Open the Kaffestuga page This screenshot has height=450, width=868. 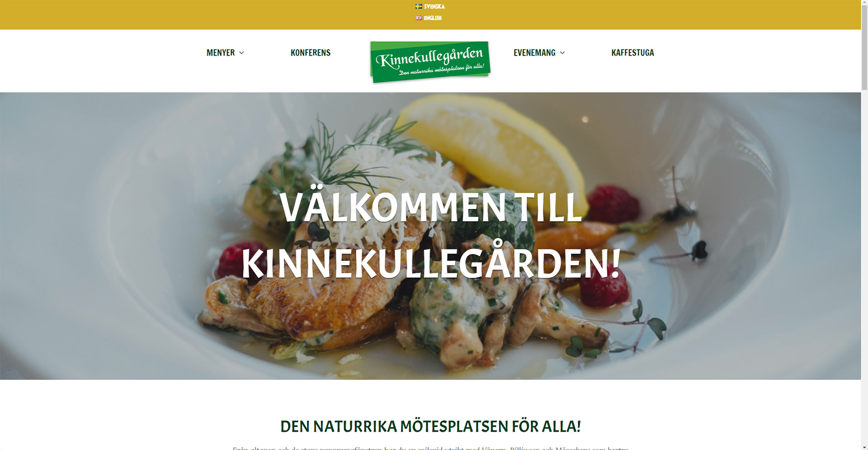coord(632,52)
